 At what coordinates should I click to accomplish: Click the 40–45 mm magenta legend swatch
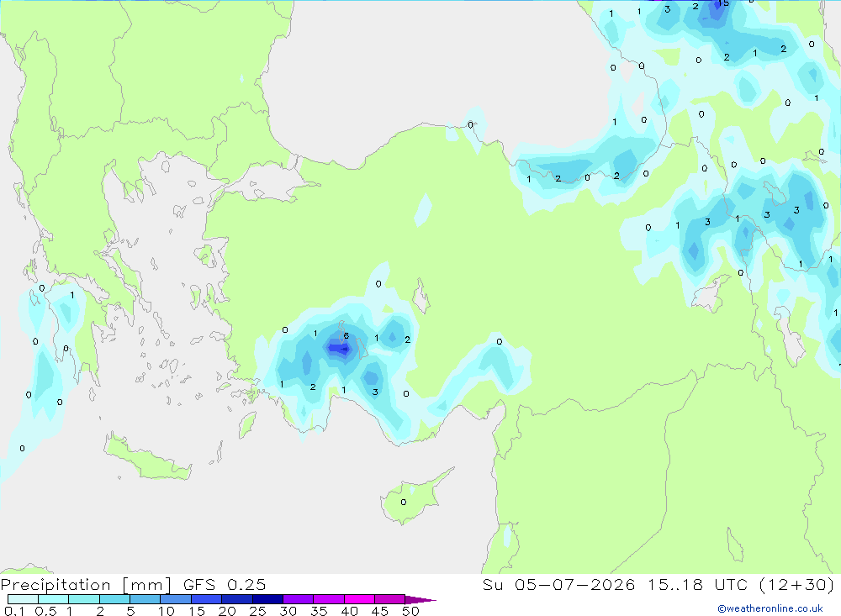359,599
